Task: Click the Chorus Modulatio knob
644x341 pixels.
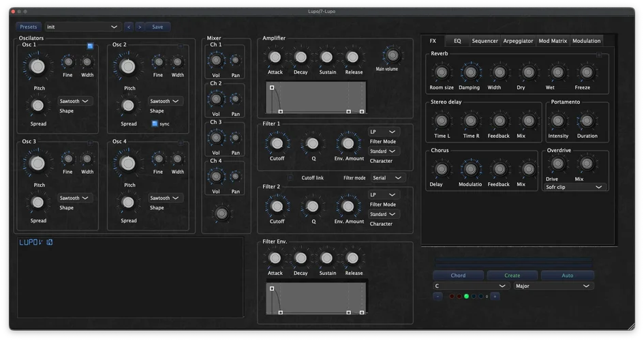Action: point(471,169)
